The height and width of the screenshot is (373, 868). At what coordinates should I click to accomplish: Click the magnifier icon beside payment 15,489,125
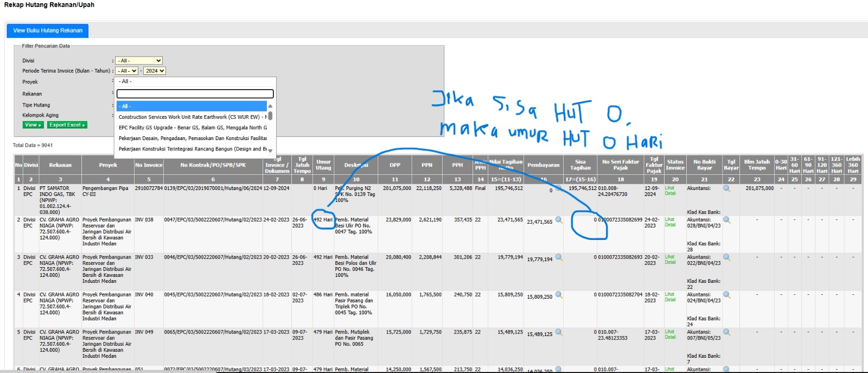pos(559,333)
